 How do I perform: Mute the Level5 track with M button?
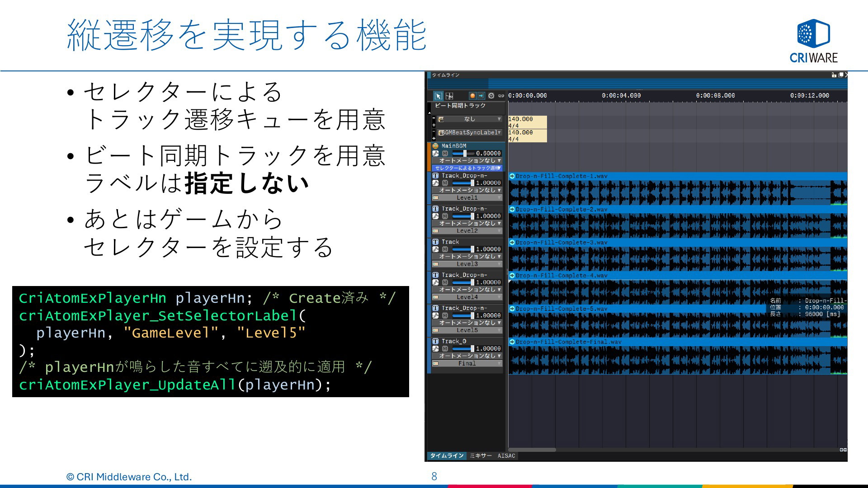tap(445, 315)
